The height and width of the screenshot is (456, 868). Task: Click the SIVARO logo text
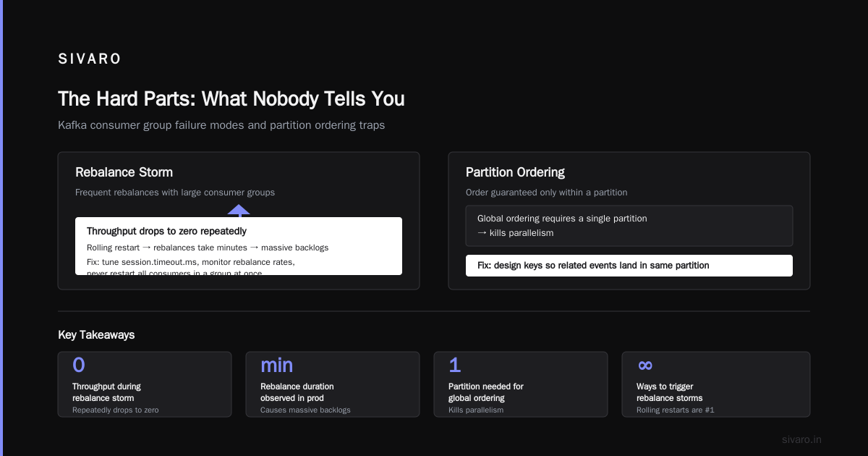90,59
